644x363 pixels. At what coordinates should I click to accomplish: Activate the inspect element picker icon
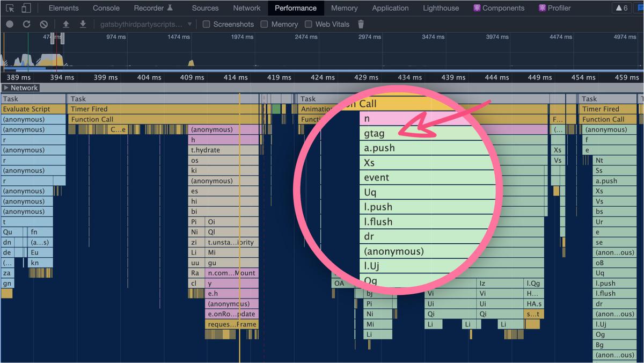click(10, 8)
